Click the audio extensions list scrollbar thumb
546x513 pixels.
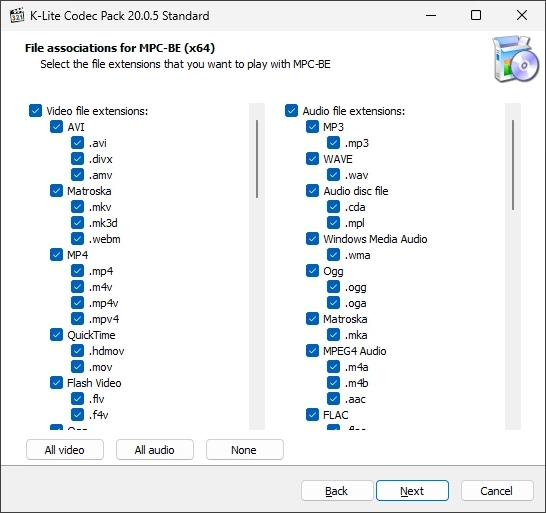coord(513,165)
